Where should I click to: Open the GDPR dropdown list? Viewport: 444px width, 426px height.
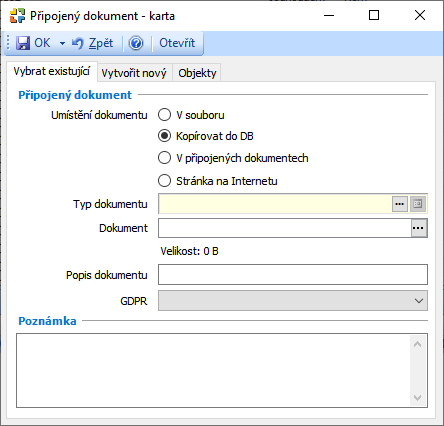click(293, 301)
